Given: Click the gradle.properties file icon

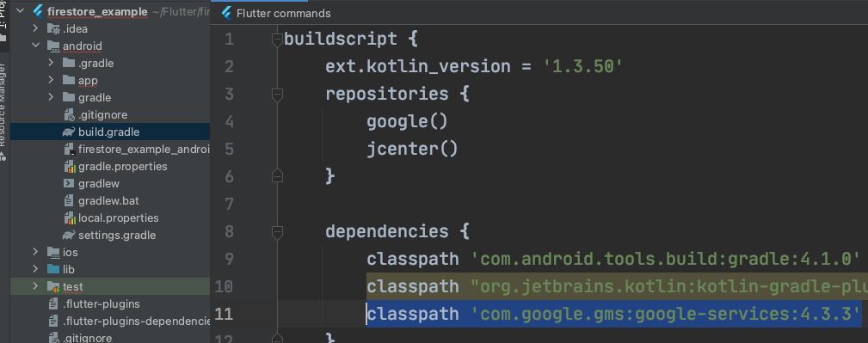Looking at the screenshot, I should [x=69, y=166].
